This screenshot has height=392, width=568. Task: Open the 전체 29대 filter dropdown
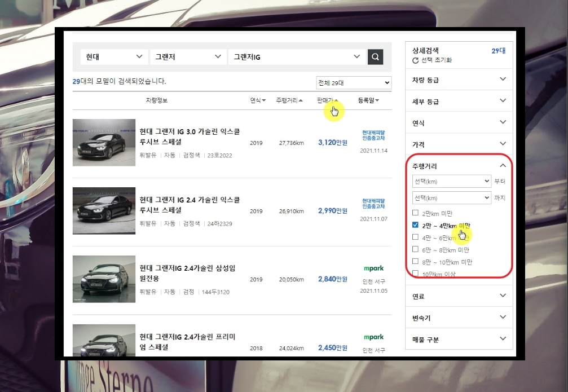click(354, 83)
